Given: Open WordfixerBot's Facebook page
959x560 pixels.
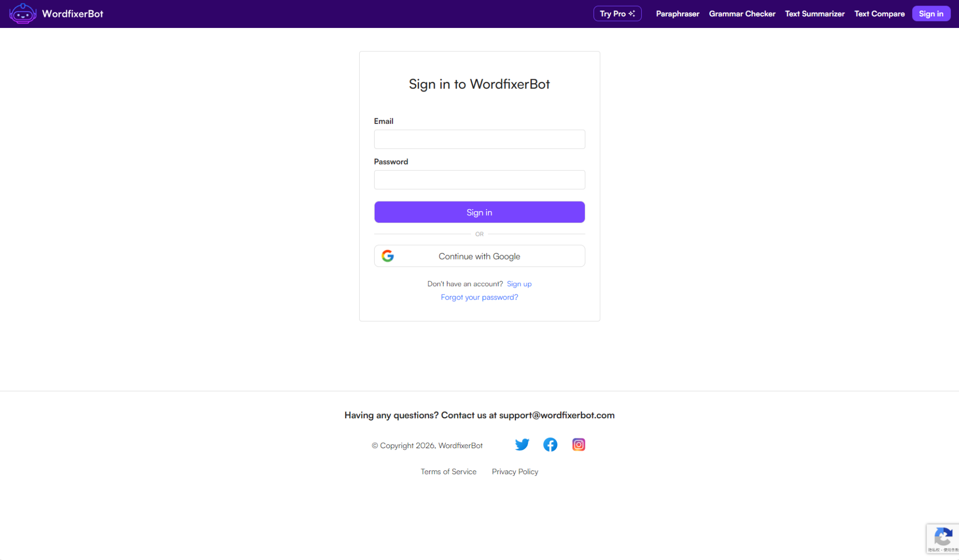Looking at the screenshot, I should [550, 444].
